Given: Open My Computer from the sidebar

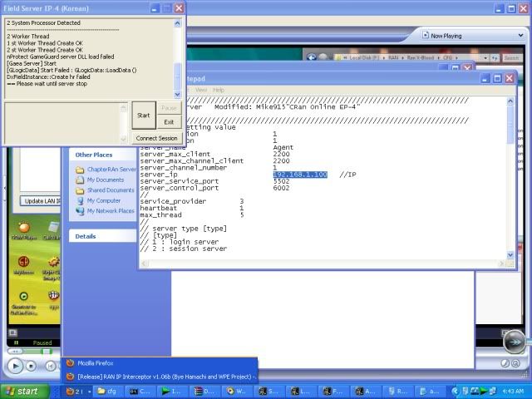Looking at the screenshot, I should pyautogui.click(x=103, y=200).
